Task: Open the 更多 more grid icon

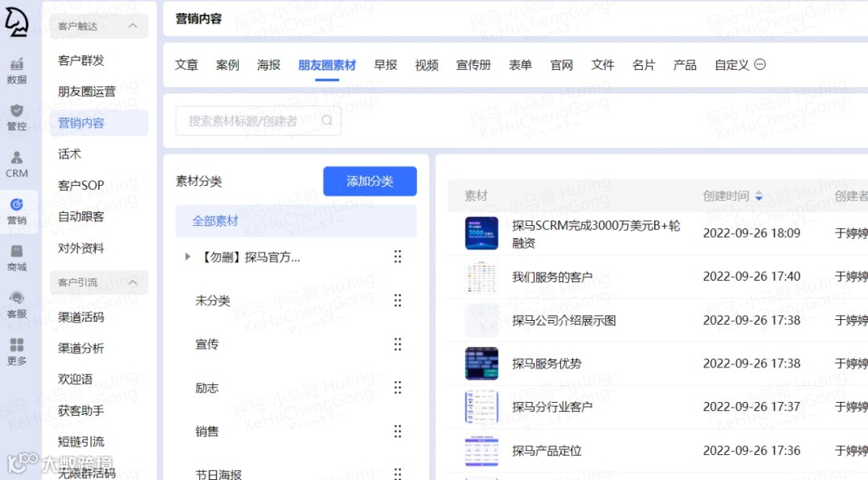Action: 17,352
